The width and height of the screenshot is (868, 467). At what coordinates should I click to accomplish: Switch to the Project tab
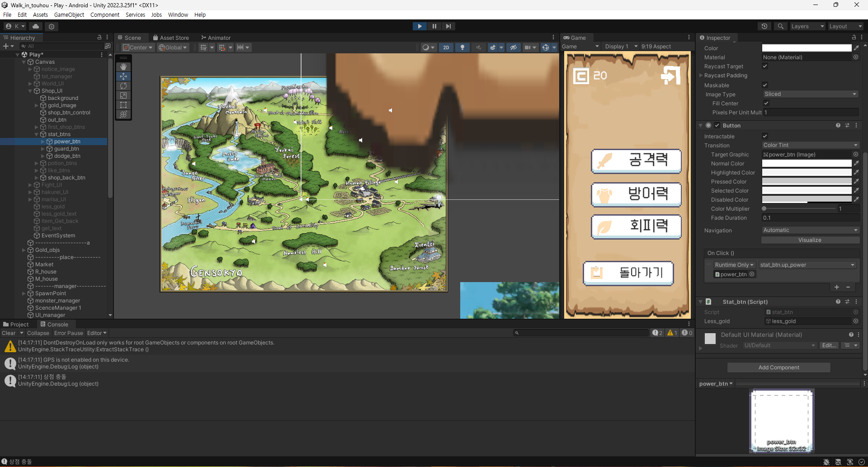click(x=16, y=325)
